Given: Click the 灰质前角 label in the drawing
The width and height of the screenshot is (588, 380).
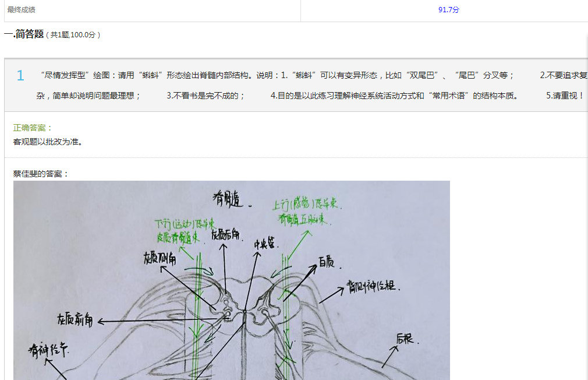Looking at the screenshot, I should click(x=74, y=320).
